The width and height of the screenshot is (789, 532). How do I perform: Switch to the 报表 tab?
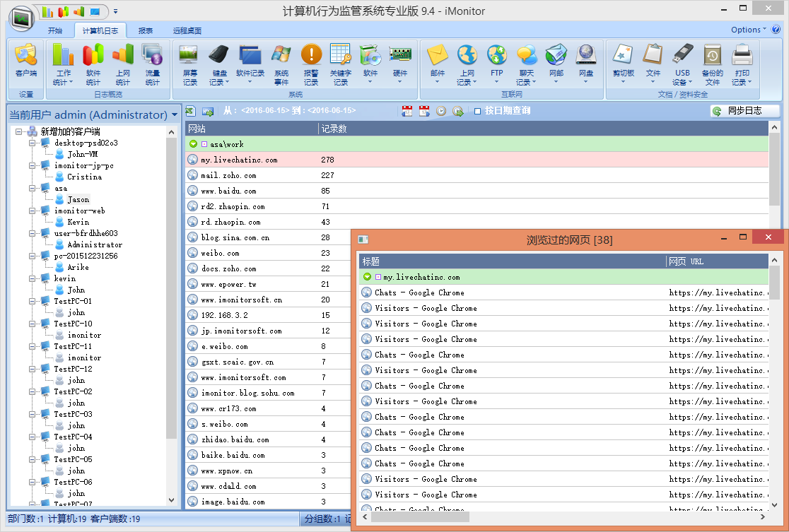(x=146, y=30)
